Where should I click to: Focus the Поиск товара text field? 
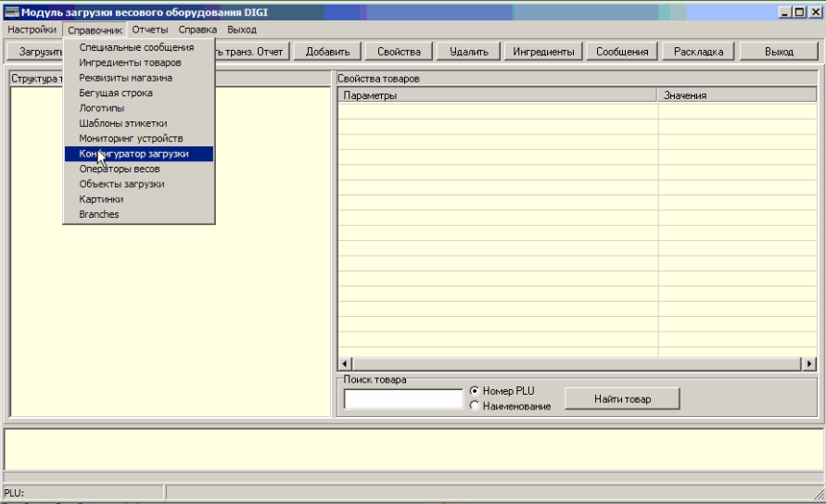(403, 398)
